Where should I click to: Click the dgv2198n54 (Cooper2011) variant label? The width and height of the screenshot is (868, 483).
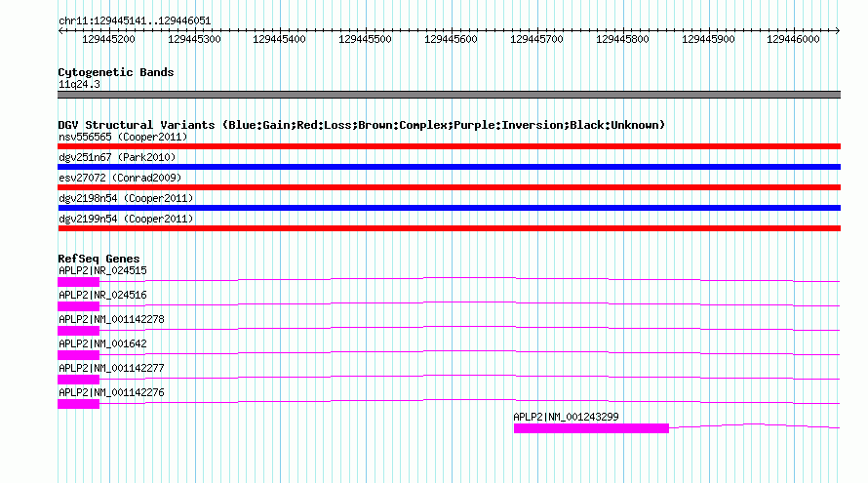point(126,198)
